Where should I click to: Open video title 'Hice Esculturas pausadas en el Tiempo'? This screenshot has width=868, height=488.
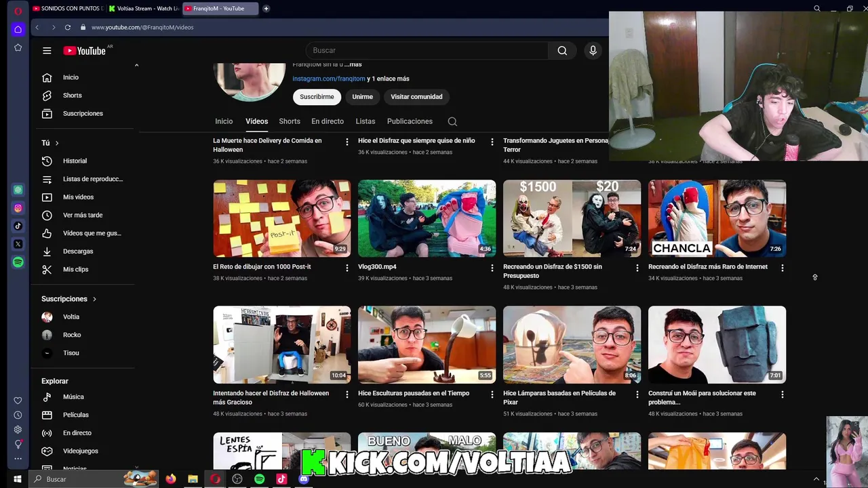pyautogui.click(x=414, y=393)
